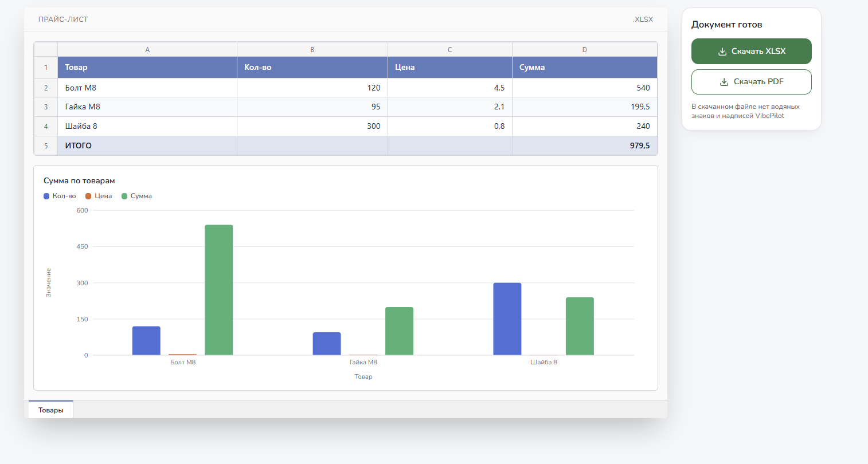Click the Скачать PDF download button

click(751, 82)
